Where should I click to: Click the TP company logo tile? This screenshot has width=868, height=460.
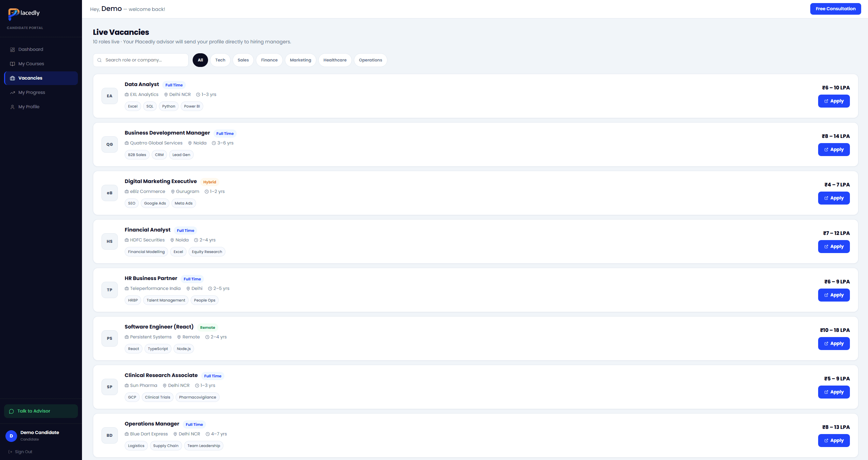(110, 290)
